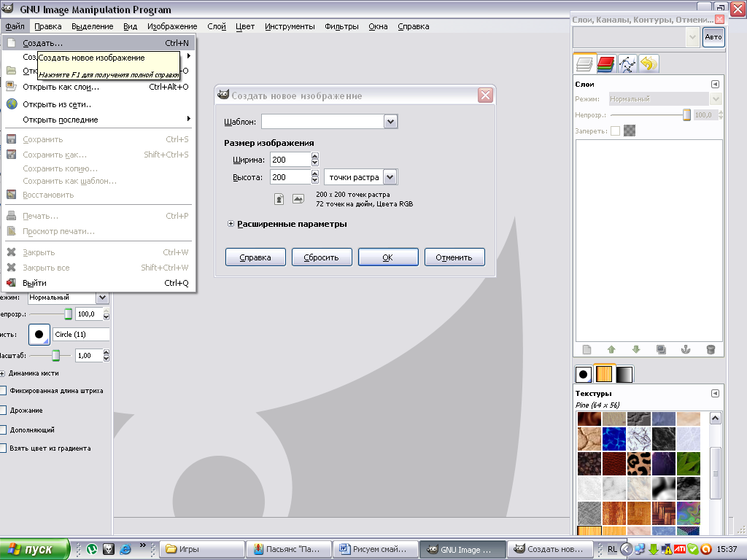Screen dimensions: 747x560
Task: Click the Create new image menu icon
Action: click(12, 43)
